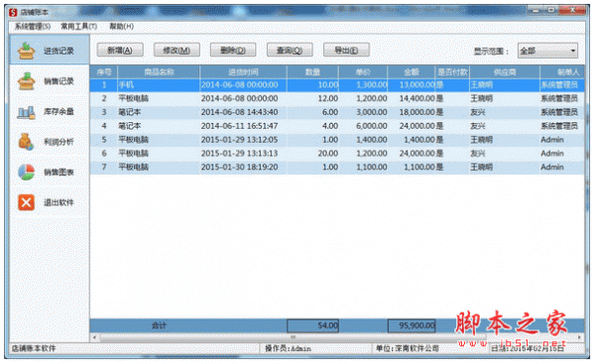Click the horizontal scrollbar thumb
595x364 pixels.
pyautogui.click(x=293, y=337)
